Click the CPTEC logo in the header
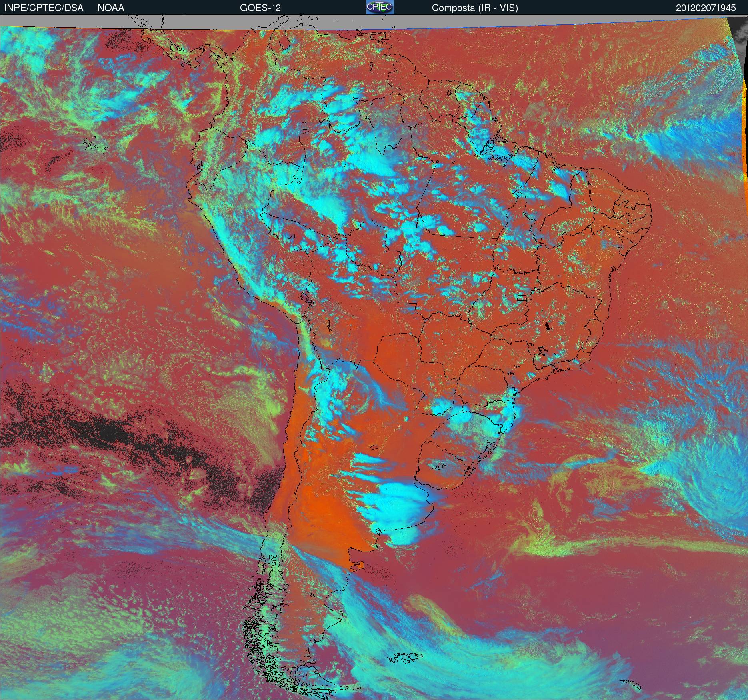The image size is (748, 700). 380,7
